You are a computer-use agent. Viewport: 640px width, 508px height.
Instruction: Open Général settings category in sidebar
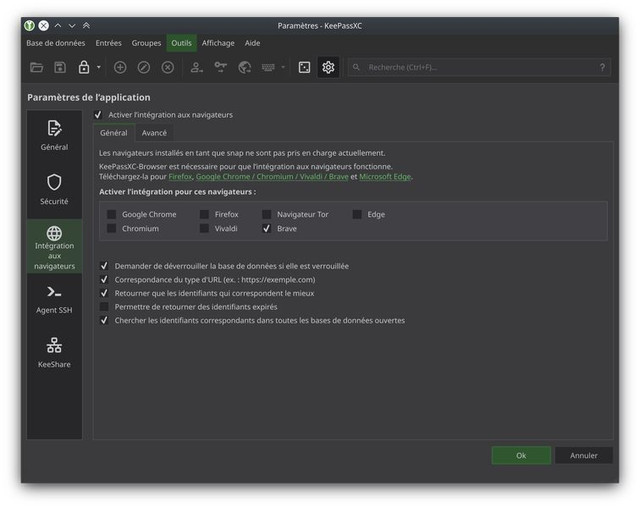54,137
